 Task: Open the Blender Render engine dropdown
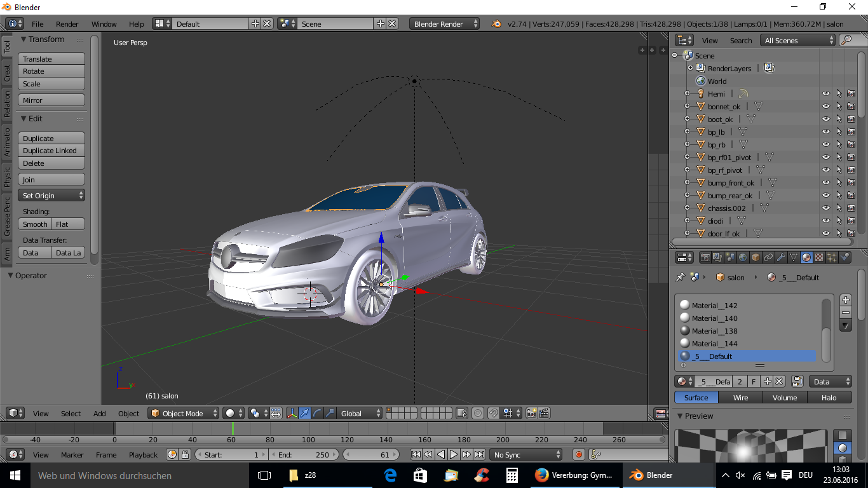pos(445,24)
